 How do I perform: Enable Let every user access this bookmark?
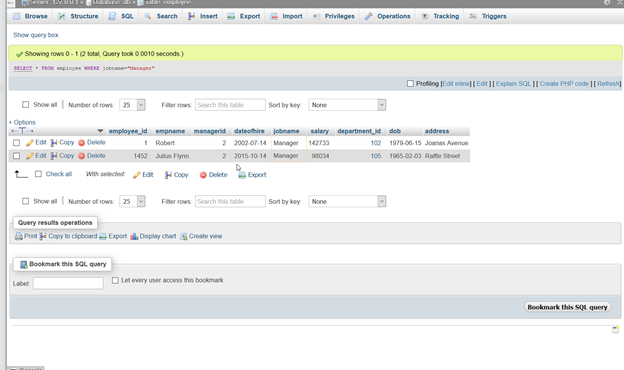115,280
